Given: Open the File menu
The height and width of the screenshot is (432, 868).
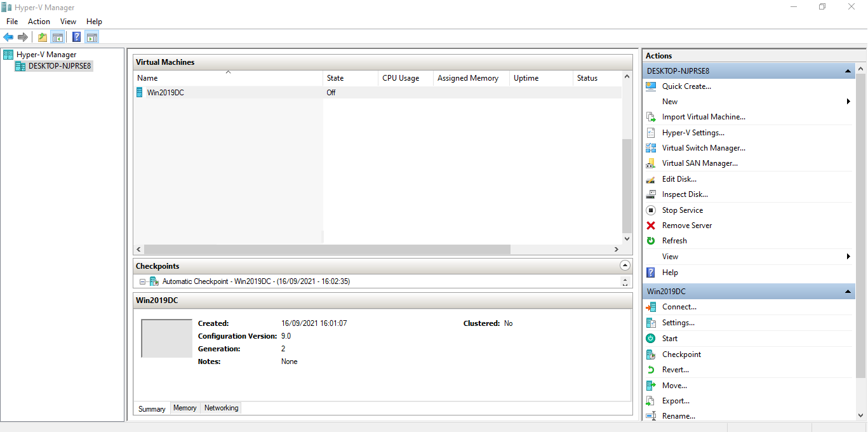Looking at the screenshot, I should coord(12,22).
